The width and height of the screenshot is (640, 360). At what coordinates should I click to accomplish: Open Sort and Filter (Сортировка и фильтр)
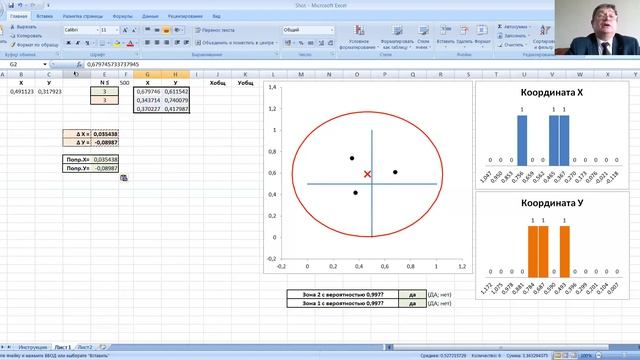(544, 37)
